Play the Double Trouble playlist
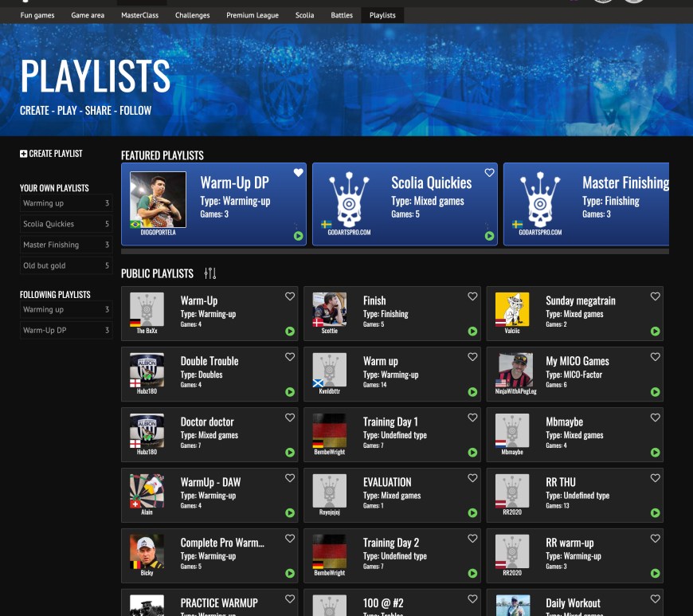Viewport: 693px width, 616px height. click(290, 392)
